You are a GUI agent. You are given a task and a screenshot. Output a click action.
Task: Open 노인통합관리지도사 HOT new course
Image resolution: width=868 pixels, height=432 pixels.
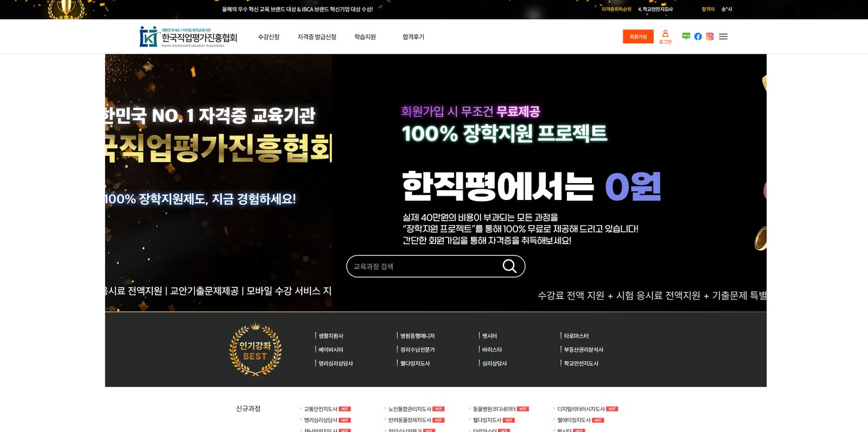pyautogui.click(x=410, y=409)
